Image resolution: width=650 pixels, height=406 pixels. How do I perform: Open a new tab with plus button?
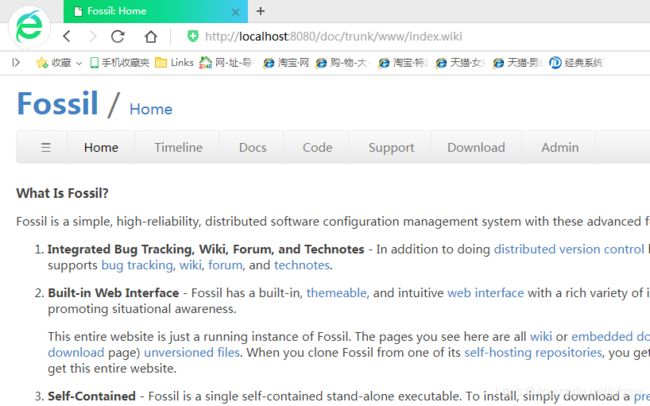click(260, 11)
